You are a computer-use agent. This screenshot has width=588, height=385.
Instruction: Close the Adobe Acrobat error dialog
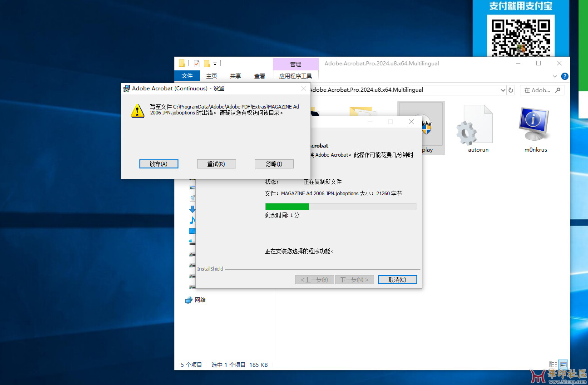304,89
